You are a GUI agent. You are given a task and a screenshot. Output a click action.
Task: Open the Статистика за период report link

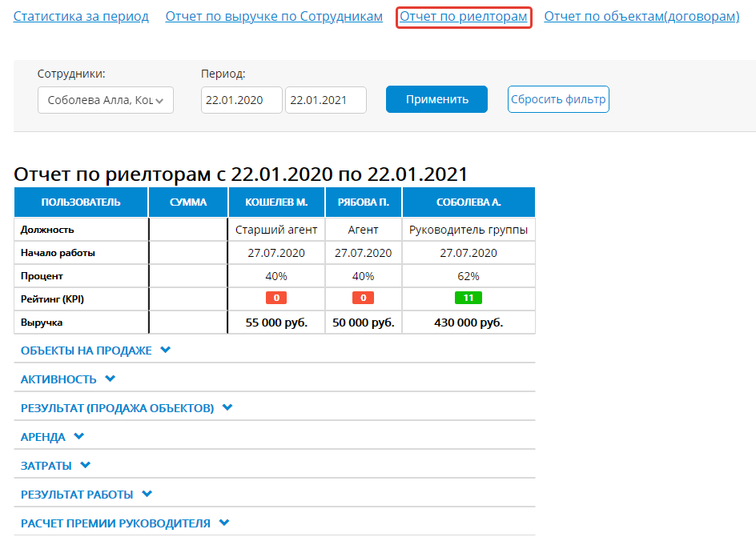click(x=81, y=17)
